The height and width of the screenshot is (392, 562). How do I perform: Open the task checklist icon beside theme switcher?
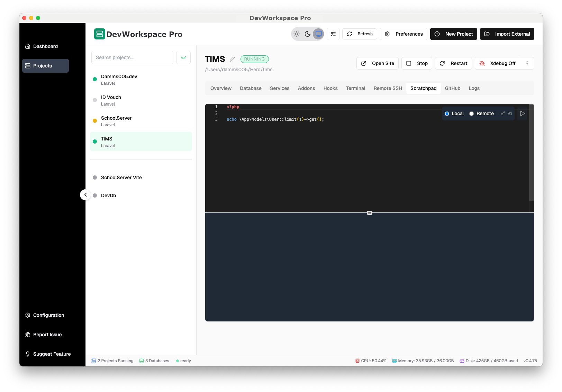[333, 34]
